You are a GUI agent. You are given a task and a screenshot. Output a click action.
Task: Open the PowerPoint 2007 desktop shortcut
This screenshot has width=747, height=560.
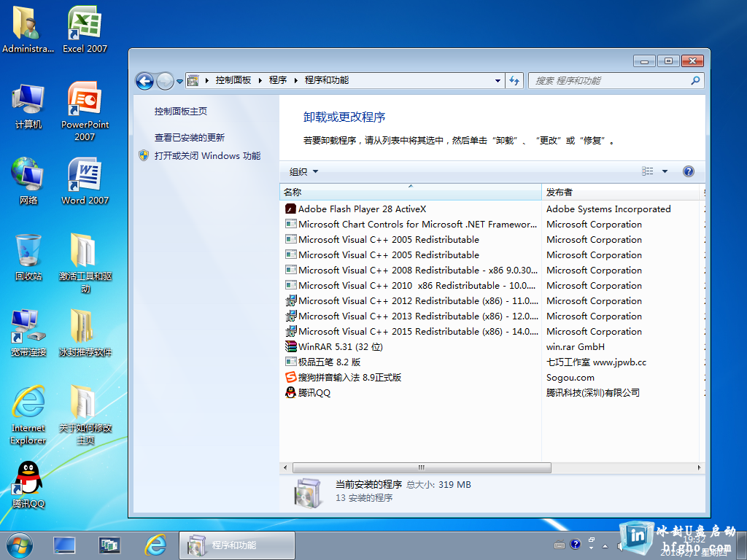(85, 112)
